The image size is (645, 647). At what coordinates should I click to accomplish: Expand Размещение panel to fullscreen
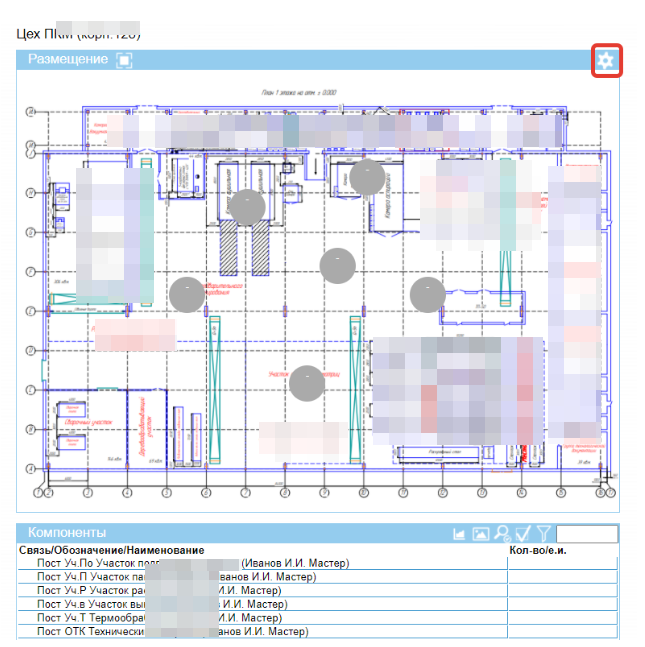pos(124,60)
